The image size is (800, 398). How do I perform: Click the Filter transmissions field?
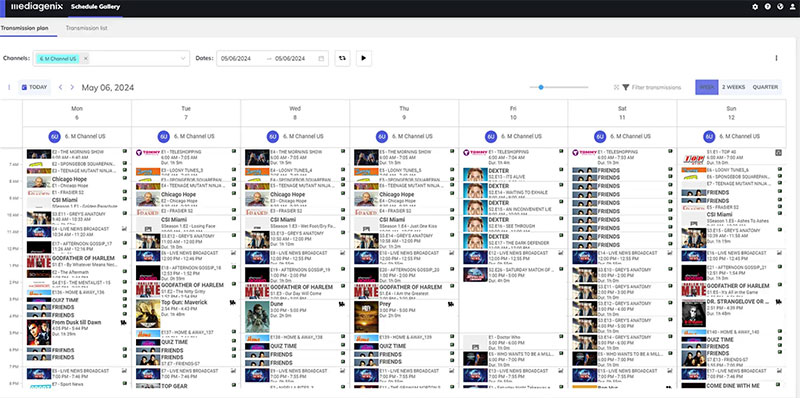(652, 87)
